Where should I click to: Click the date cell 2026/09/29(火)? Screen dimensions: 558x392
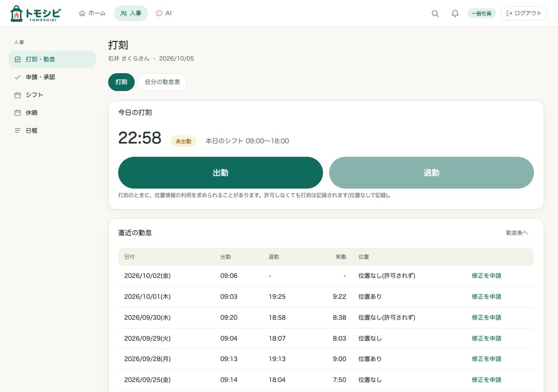147,338
